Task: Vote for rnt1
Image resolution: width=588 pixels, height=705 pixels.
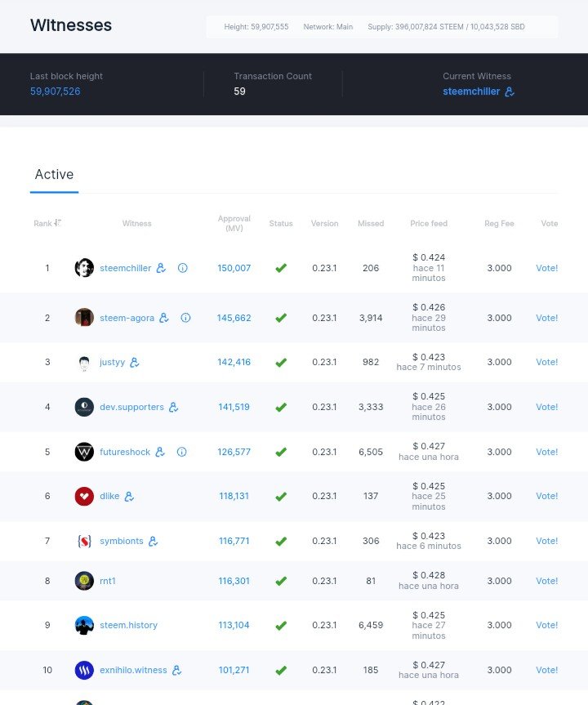Action: 546,581
